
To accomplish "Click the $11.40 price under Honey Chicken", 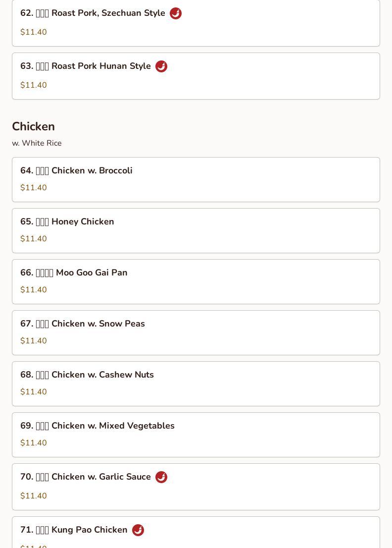I will click(34, 239).
